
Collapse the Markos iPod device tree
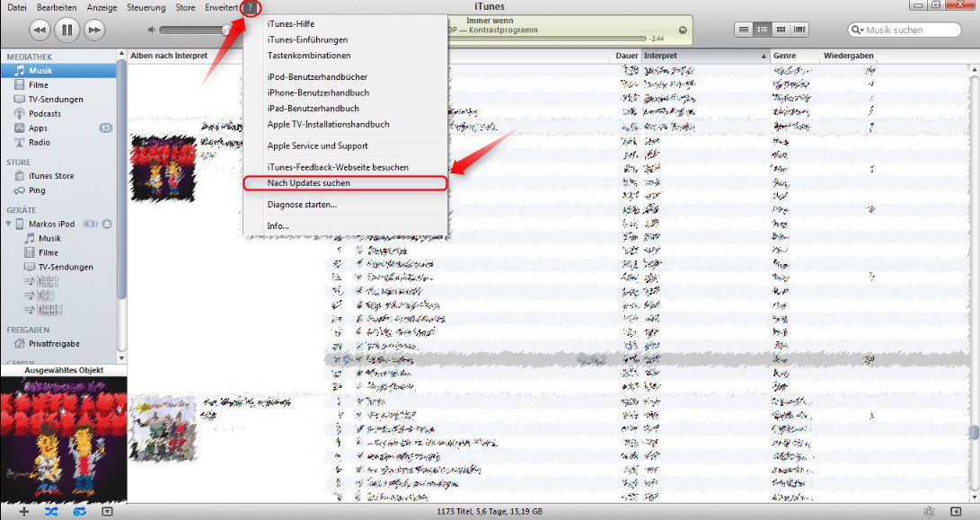pyautogui.click(x=8, y=224)
